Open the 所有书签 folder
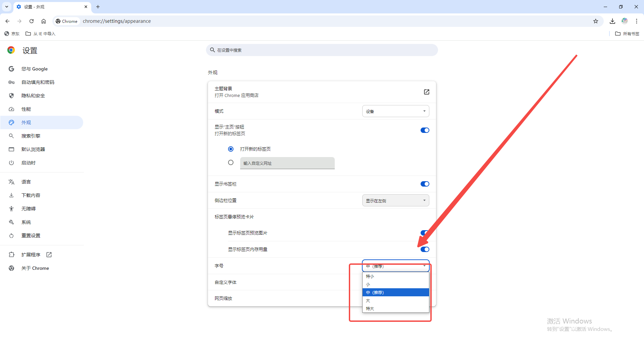The image size is (644, 349). tap(627, 34)
